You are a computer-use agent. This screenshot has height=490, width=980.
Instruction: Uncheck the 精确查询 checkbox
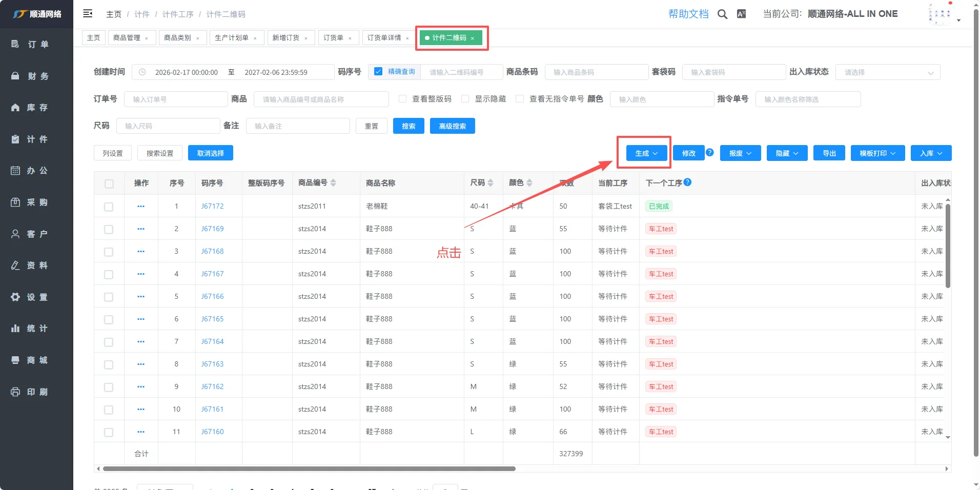(x=378, y=72)
